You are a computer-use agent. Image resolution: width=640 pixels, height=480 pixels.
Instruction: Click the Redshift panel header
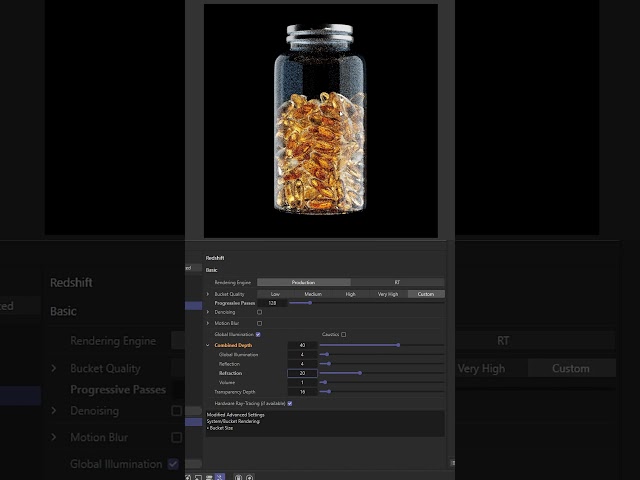pos(215,258)
